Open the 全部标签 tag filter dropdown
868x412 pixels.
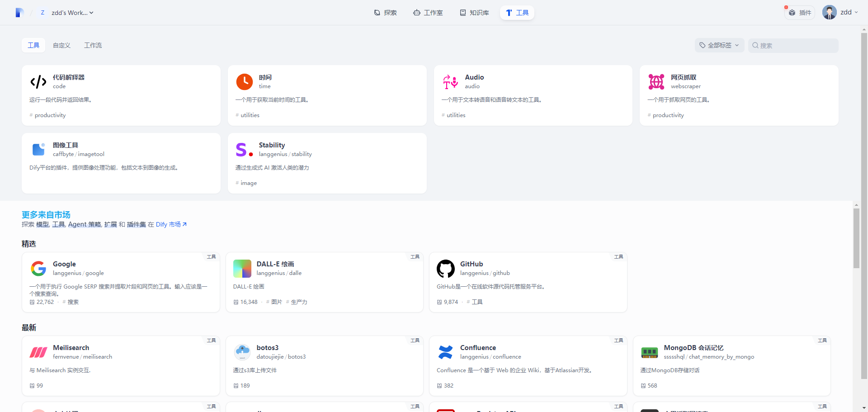(x=719, y=45)
